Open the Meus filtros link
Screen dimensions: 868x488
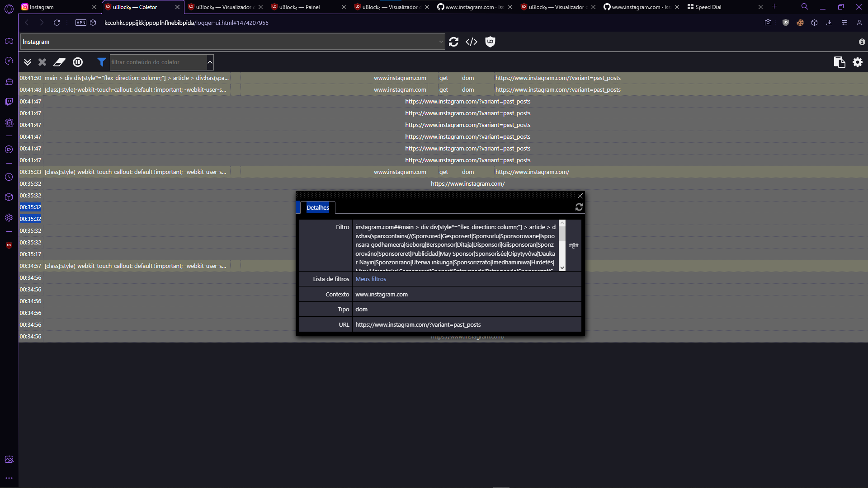tap(370, 279)
